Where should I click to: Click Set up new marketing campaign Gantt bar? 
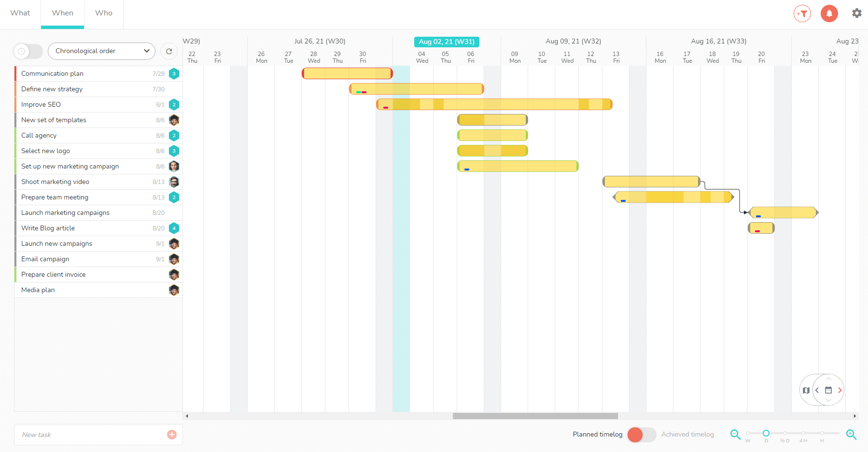coord(518,166)
